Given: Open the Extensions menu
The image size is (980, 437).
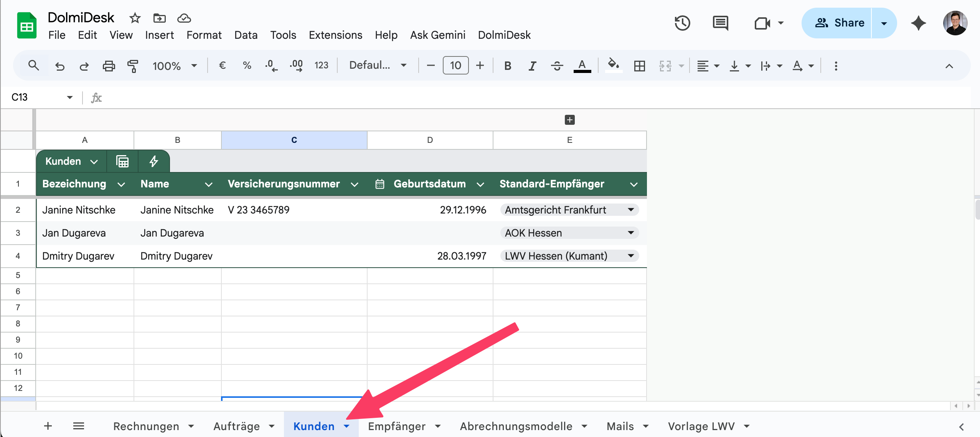Looking at the screenshot, I should (335, 35).
